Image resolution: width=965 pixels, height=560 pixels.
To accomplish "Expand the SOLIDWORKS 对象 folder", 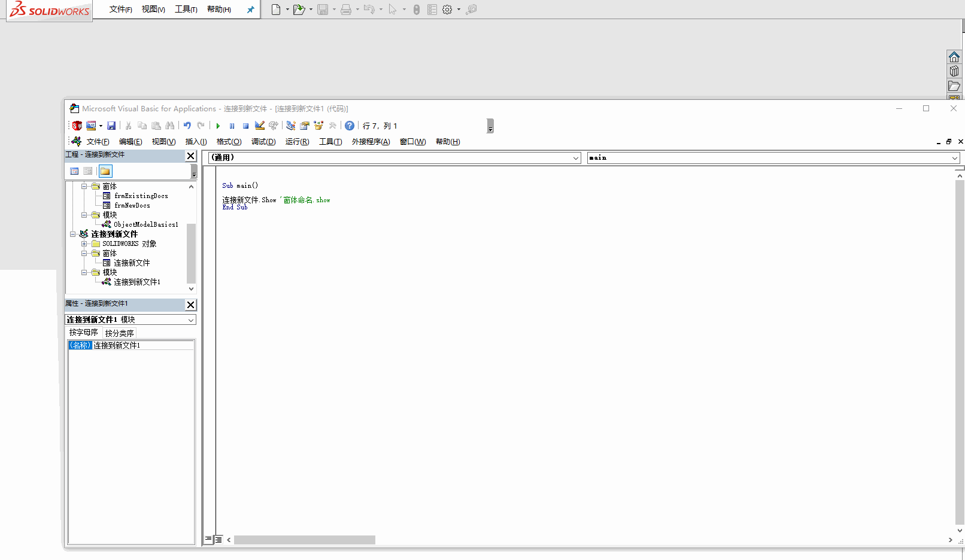I will [84, 244].
